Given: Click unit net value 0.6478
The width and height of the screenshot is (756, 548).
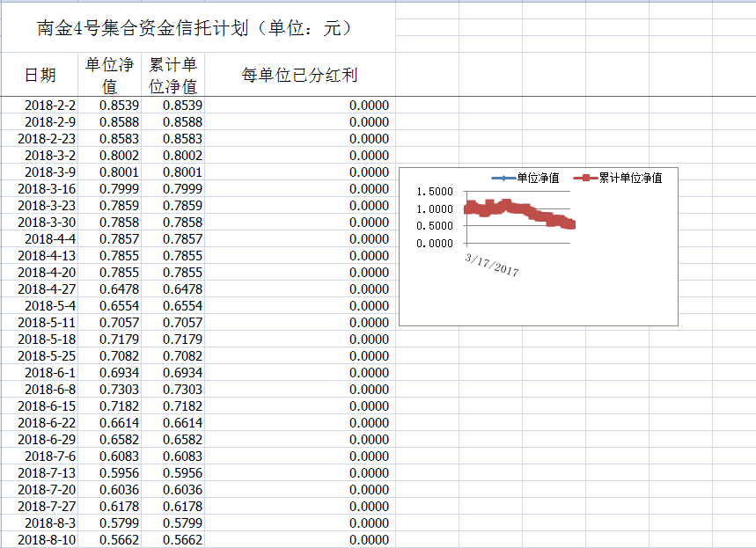Looking at the screenshot, I should (x=109, y=289).
